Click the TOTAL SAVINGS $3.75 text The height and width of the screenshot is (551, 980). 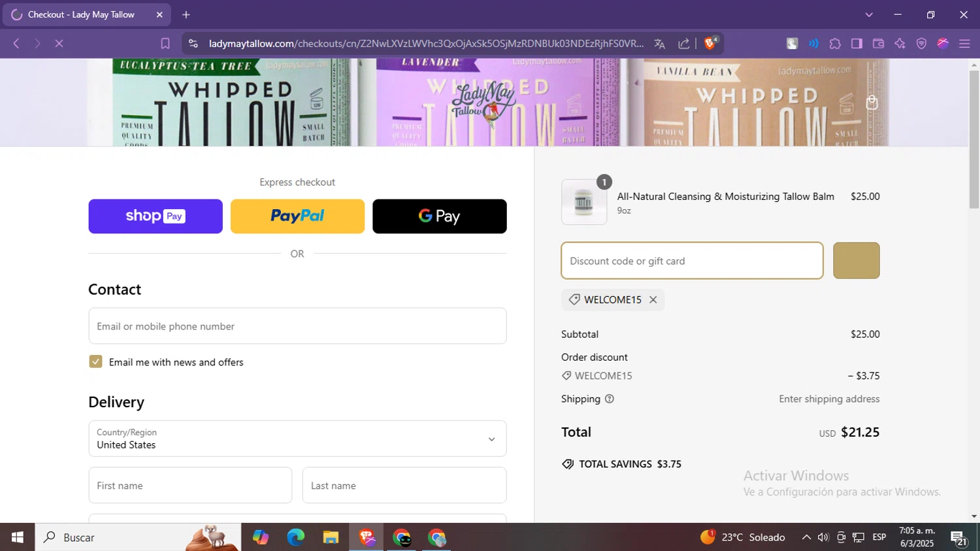(630, 464)
